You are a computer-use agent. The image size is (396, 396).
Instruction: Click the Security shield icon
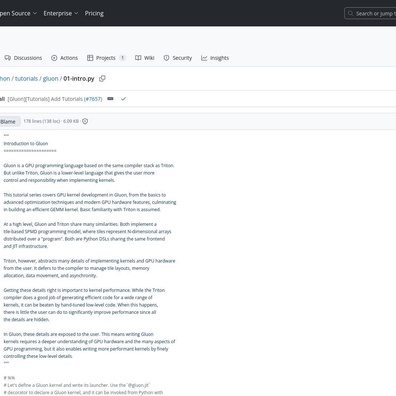click(166, 58)
